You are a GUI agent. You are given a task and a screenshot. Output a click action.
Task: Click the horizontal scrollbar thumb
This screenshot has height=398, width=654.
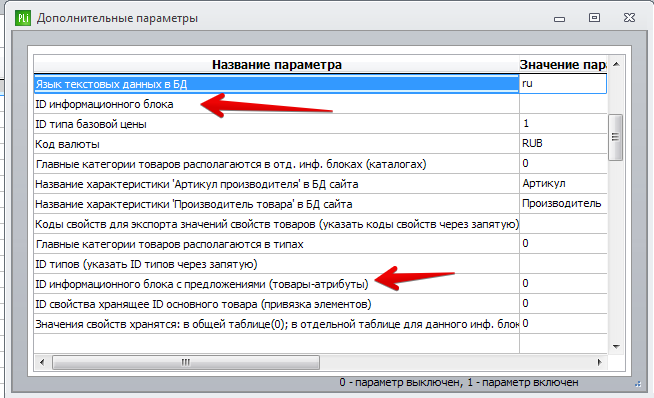coord(186,362)
